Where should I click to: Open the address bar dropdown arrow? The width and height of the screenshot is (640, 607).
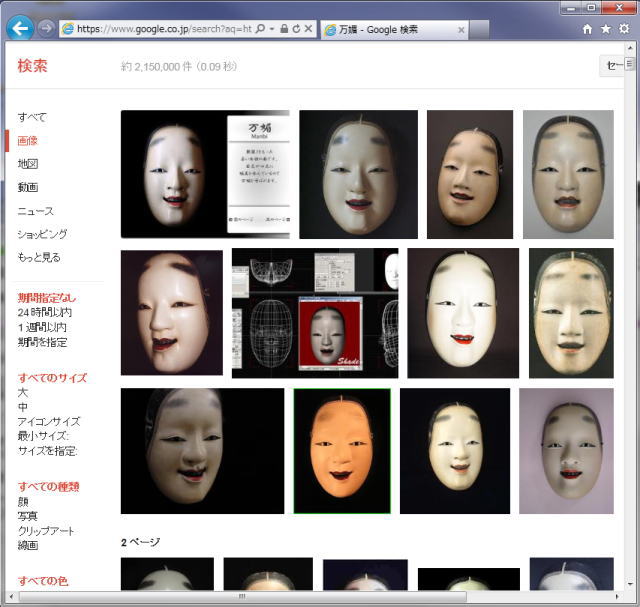(x=272, y=29)
